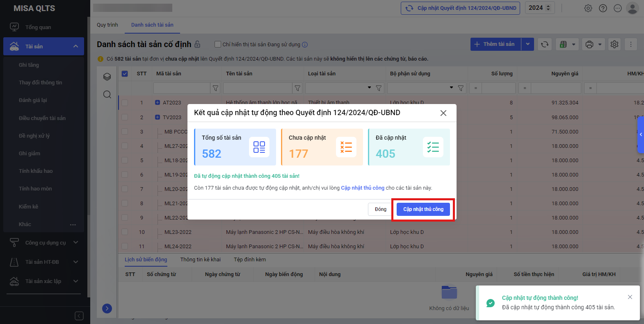This screenshot has width=644, height=324.
Task: Click the Tổng quan monitor icon
Action: (14, 27)
